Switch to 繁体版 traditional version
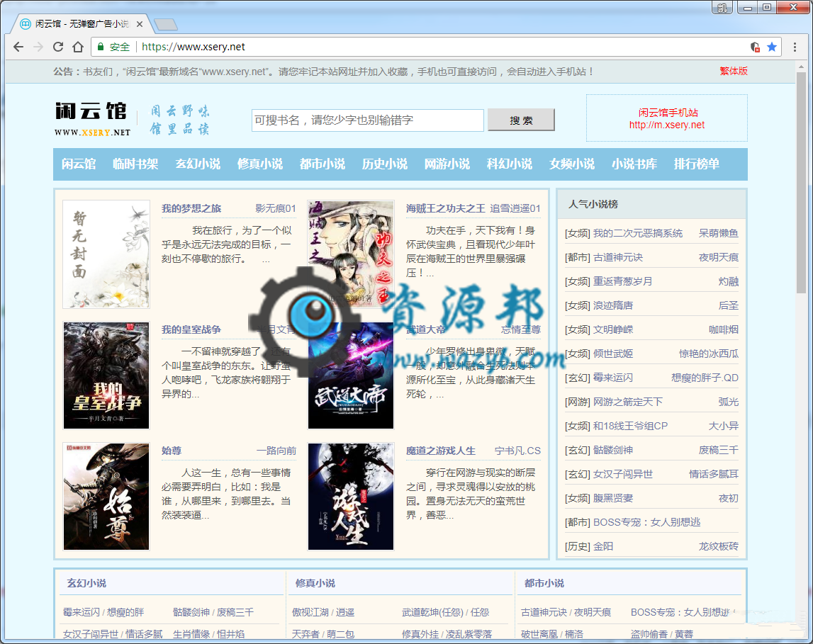Viewport: 813px width, 644px height. pyautogui.click(x=733, y=71)
